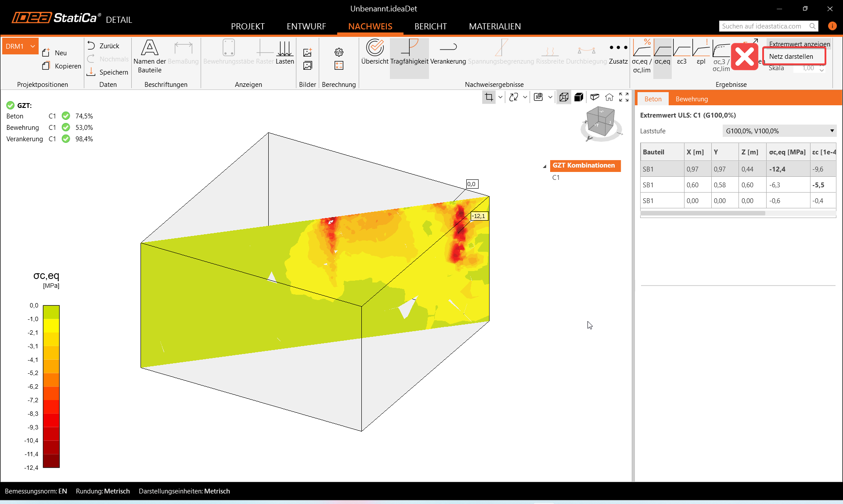The width and height of the screenshot is (843, 504).
Task: Click the εc3 strain result icon
Action: click(681, 52)
